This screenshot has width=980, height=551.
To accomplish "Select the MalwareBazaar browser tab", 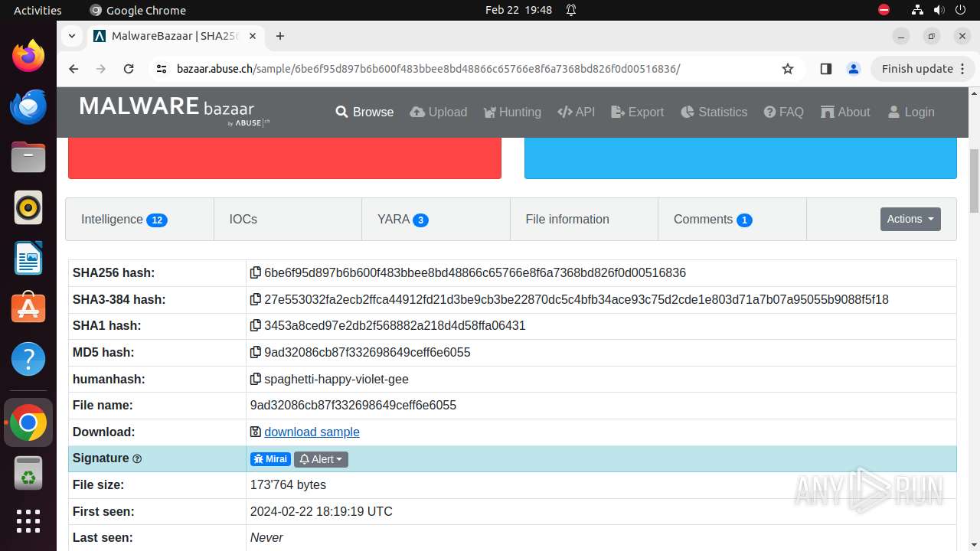I will pos(175,36).
